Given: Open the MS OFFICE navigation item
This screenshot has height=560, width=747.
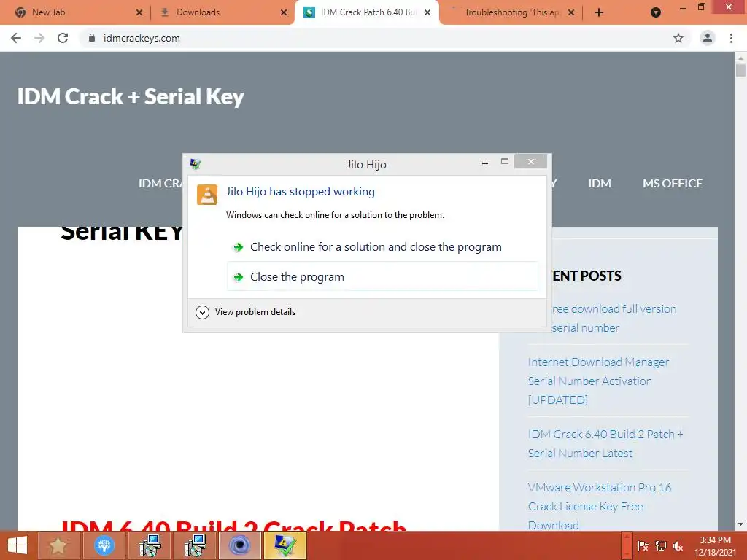Looking at the screenshot, I should click(x=672, y=183).
